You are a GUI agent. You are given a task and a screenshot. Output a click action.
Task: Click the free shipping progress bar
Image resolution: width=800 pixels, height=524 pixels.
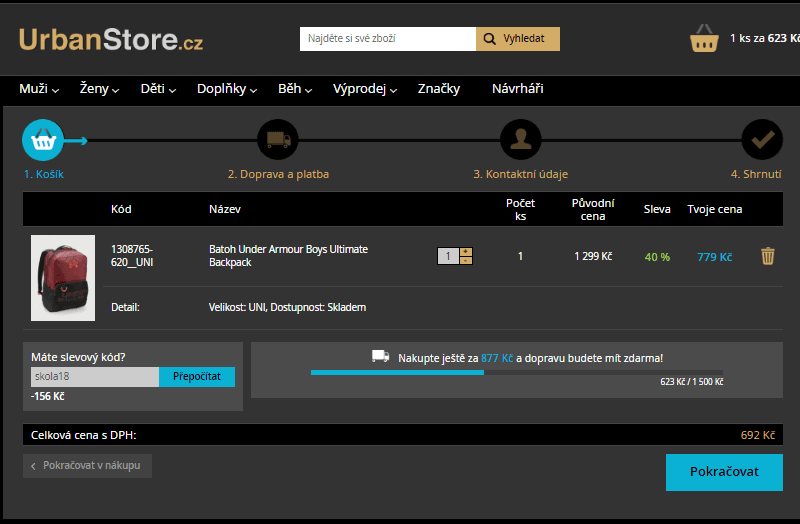click(x=517, y=372)
